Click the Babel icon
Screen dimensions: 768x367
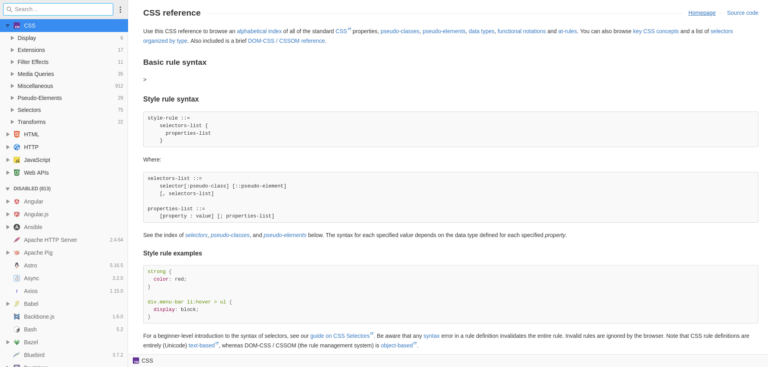(17, 304)
